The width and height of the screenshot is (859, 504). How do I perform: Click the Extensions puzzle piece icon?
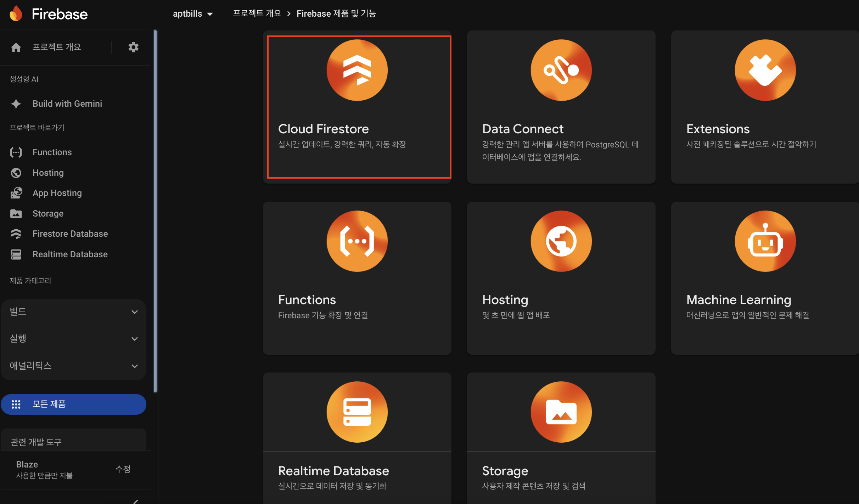765,70
